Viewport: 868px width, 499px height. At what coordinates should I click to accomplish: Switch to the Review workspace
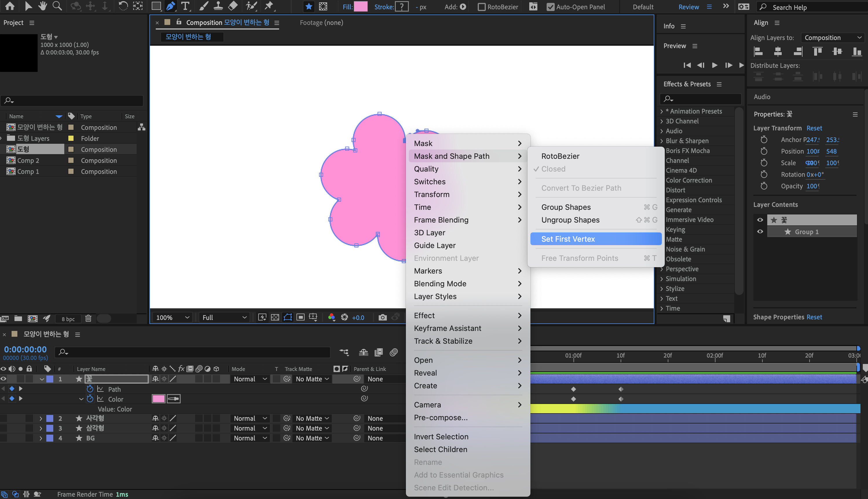pos(688,7)
